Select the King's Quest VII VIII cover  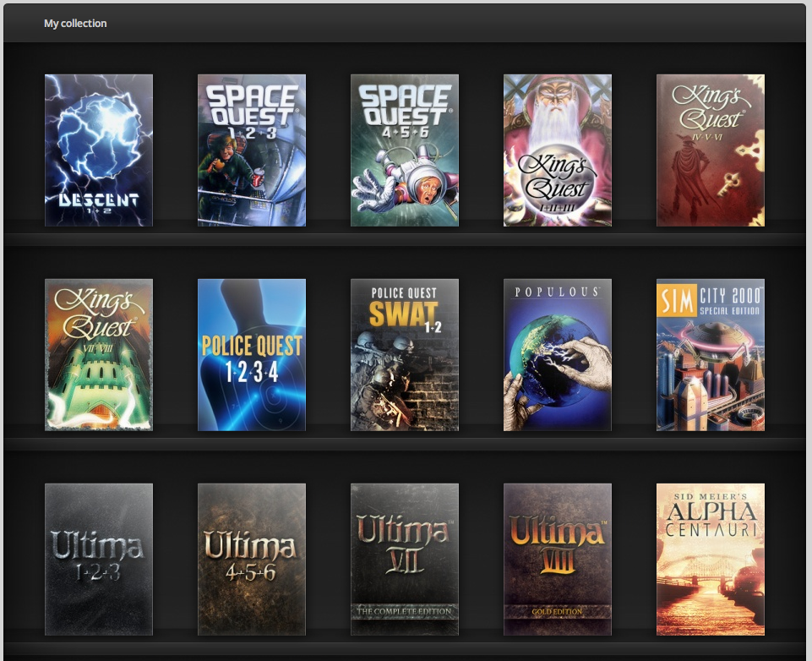click(x=98, y=355)
